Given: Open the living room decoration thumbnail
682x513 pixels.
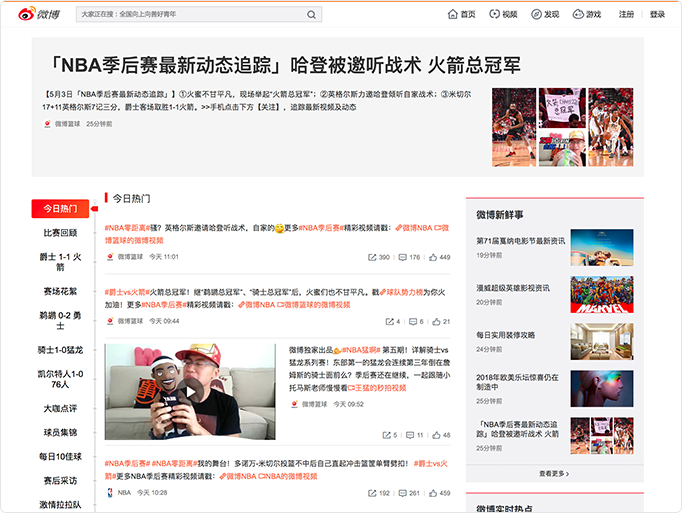Looking at the screenshot, I should [602, 341].
